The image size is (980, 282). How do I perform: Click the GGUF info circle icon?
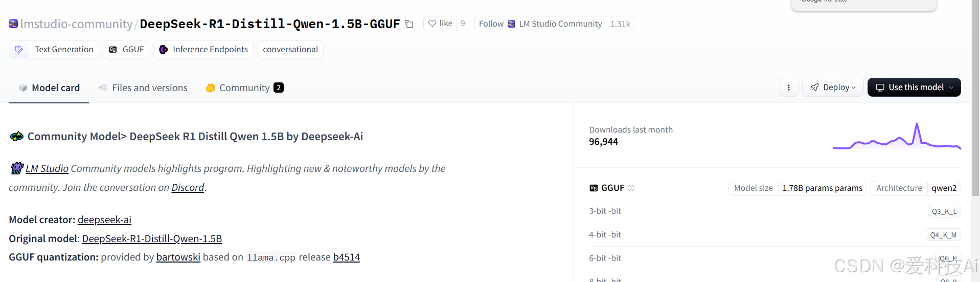(631, 188)
